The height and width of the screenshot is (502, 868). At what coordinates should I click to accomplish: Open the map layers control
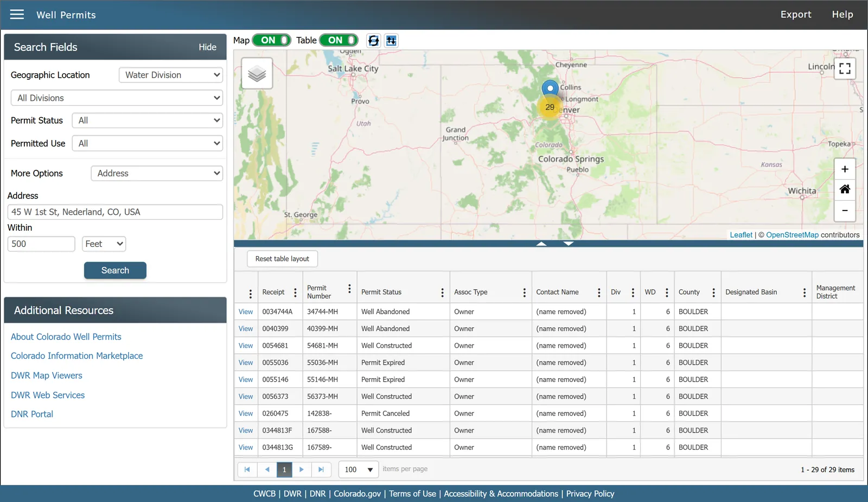click(x=257, y=73)
